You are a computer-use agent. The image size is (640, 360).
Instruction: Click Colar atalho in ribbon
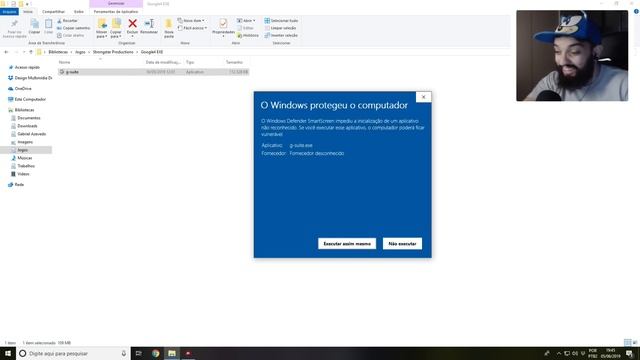71,36
